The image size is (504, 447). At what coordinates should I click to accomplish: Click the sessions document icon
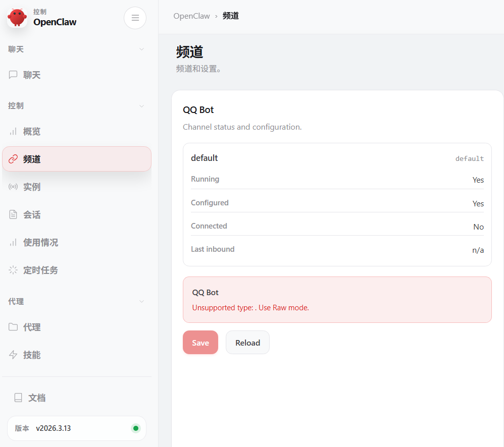point(13,214)
